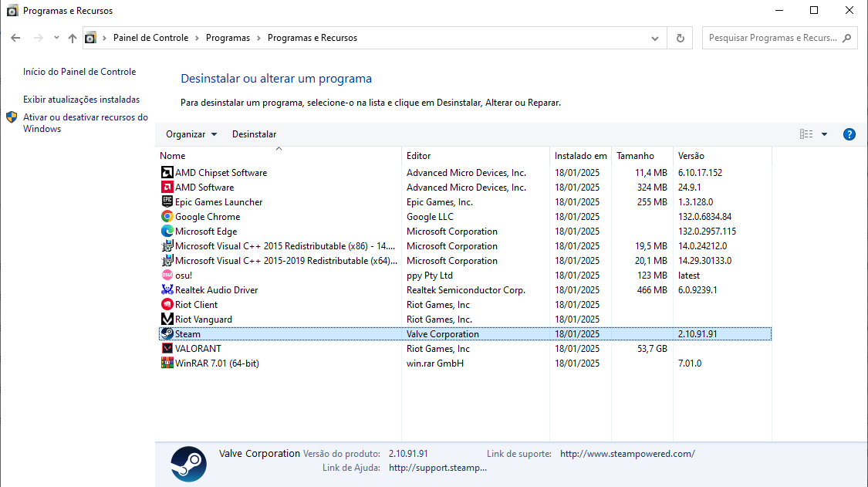The image size is (868, 487).
Task: Maximize the Programas e Recursos window
Action: pos(814,10)
